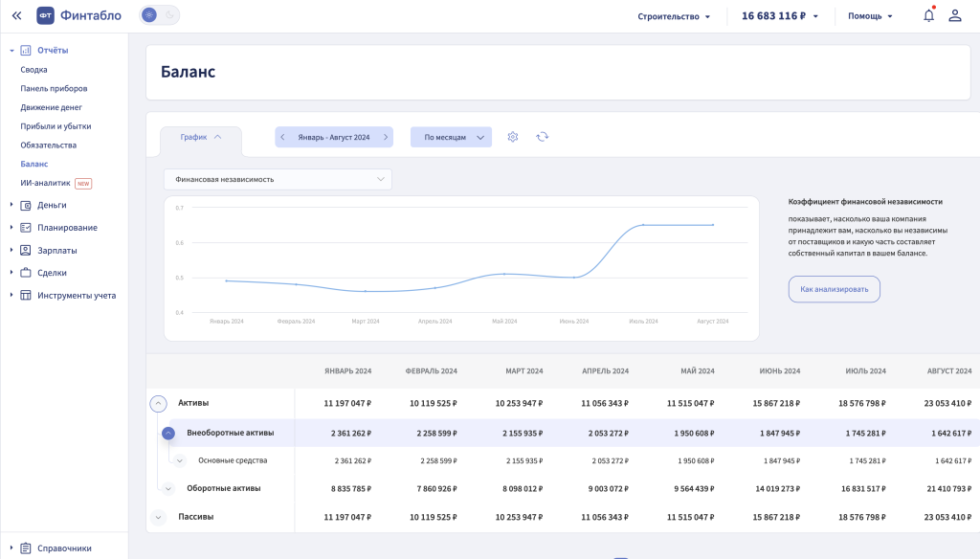
Task: Expand the Оборотные активы row
Action: point(168,489)
